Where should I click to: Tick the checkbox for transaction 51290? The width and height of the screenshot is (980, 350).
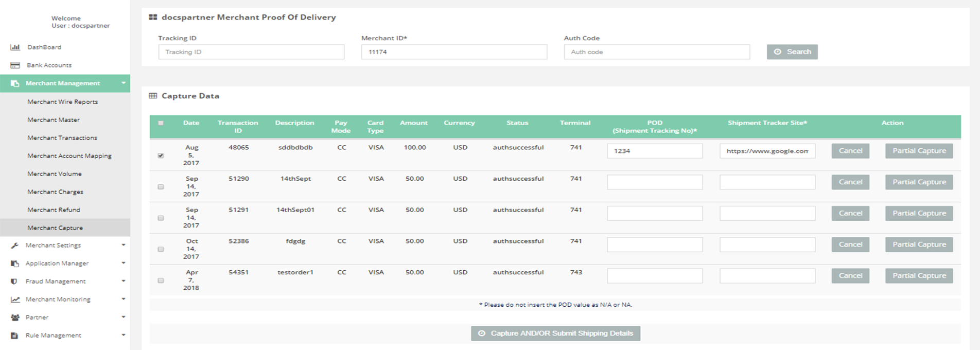tap(161, 187)
